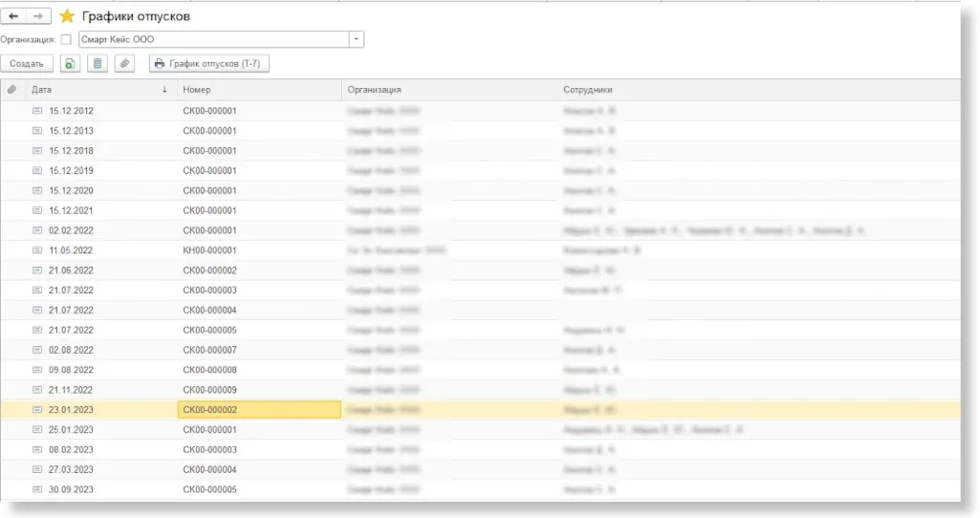Select document icon in row 30.09.2023

(37, 490)
